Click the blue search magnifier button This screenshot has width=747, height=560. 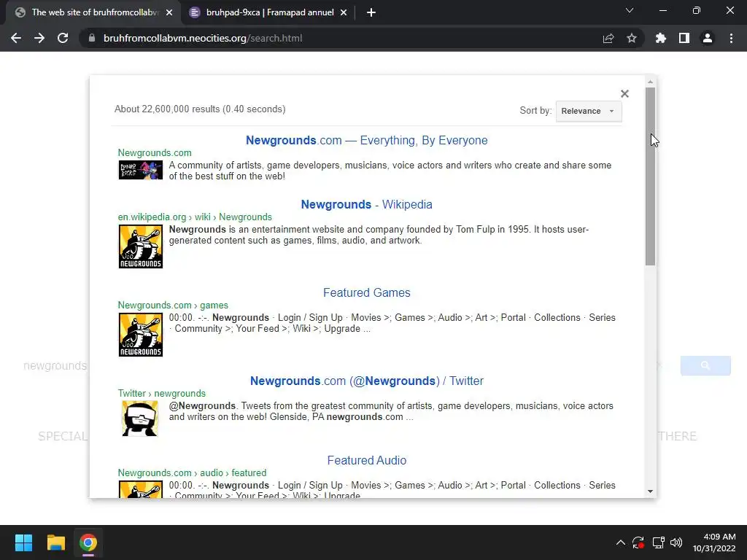tap(705, 366)
